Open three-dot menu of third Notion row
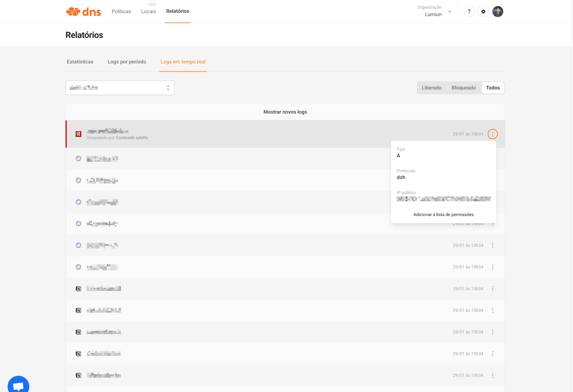The height and width of the screenshot is (392, 573). pos(492,332)
